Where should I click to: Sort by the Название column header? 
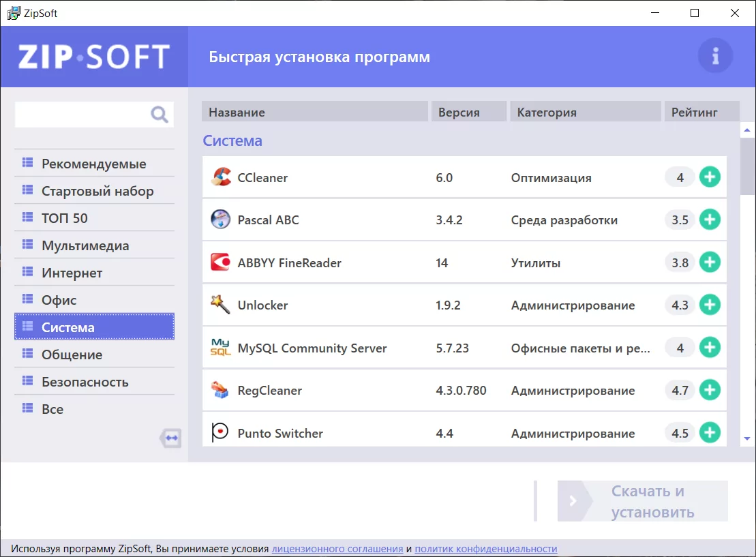coord(315,112)
